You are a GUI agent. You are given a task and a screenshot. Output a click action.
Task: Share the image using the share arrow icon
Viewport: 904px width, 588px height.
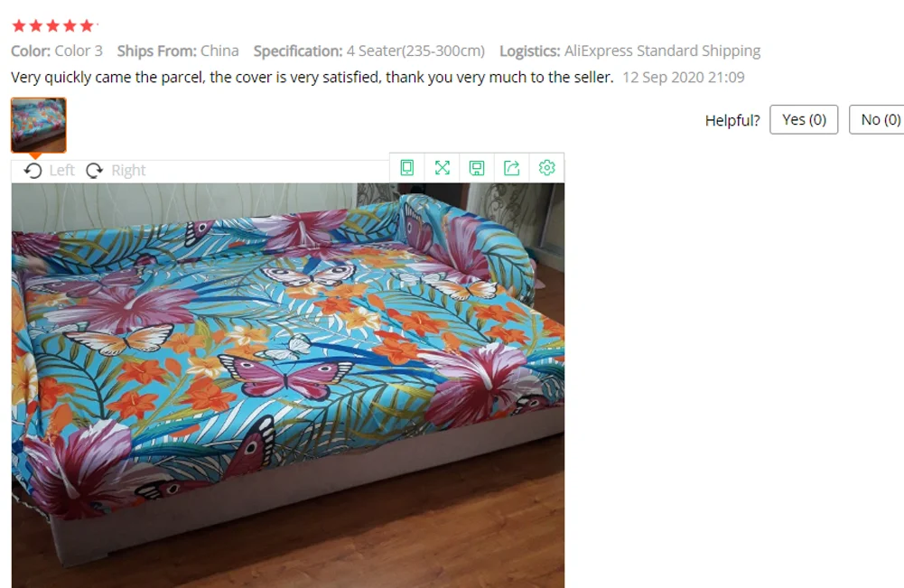click(512, 168)
